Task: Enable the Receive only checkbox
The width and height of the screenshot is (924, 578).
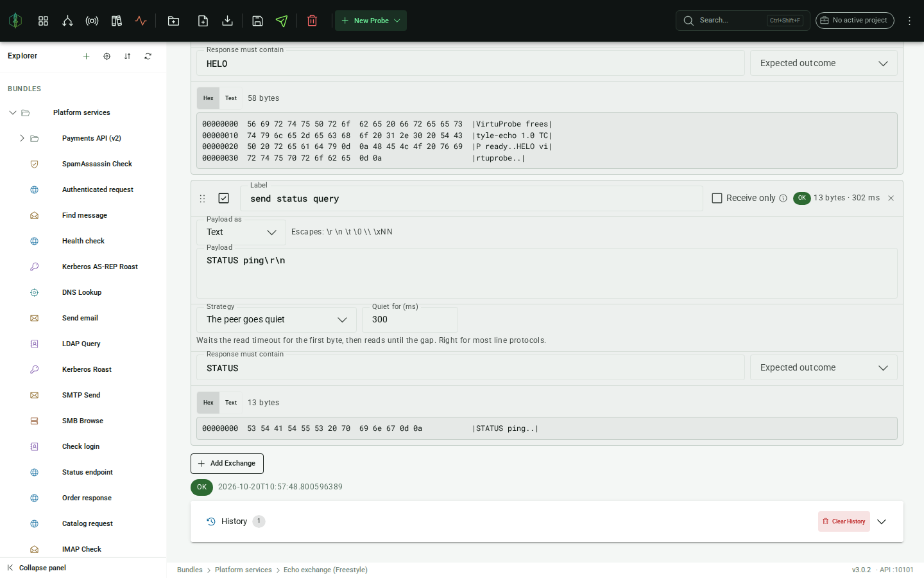Action: click(717, 198)
